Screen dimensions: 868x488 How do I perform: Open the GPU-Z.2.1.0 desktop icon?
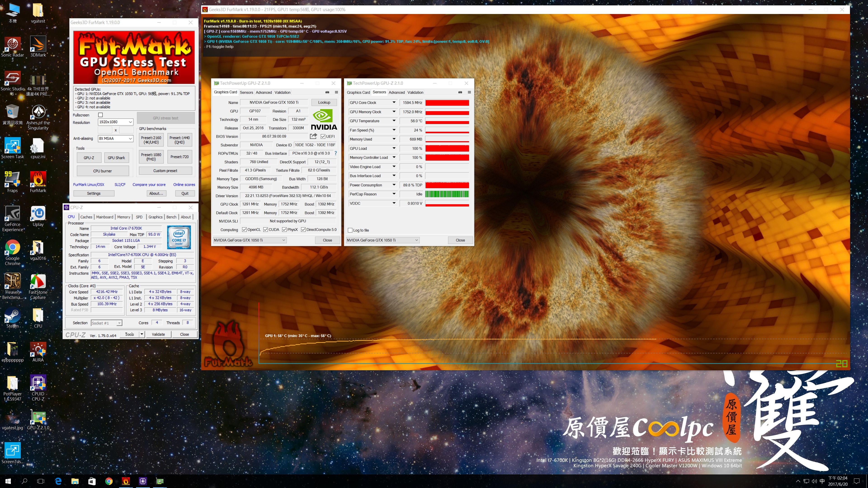38,420
